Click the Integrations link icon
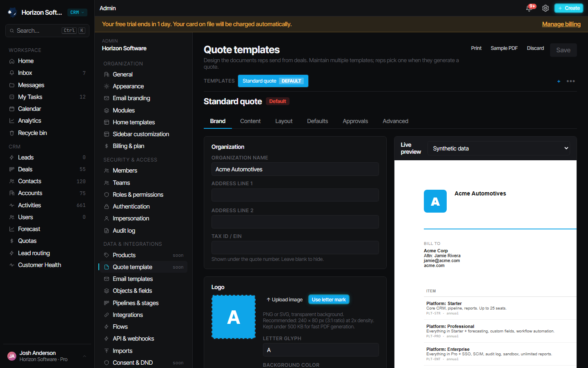588x368 pixels. (x=107, y=315)
